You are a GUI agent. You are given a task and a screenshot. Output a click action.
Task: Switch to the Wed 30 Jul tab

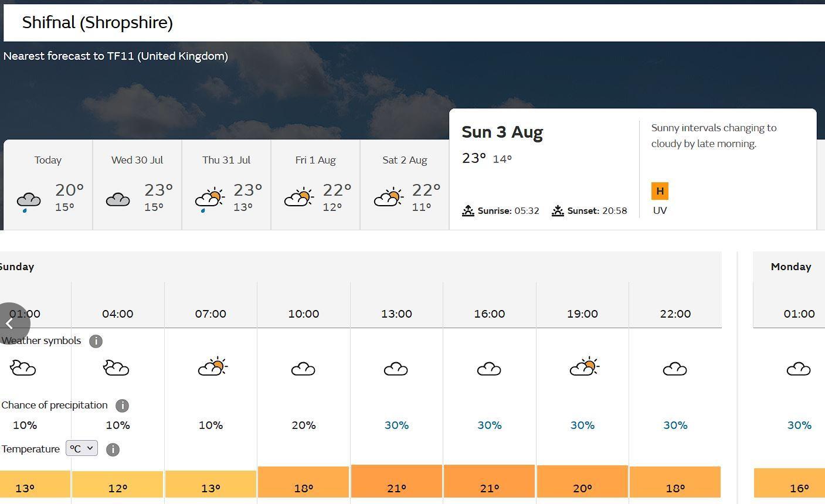(137, 185)
